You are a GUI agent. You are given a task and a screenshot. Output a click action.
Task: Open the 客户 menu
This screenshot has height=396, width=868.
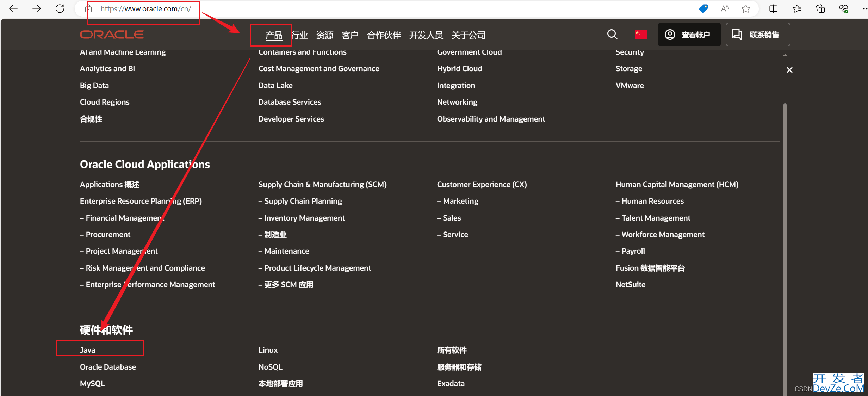click(350, 35)
